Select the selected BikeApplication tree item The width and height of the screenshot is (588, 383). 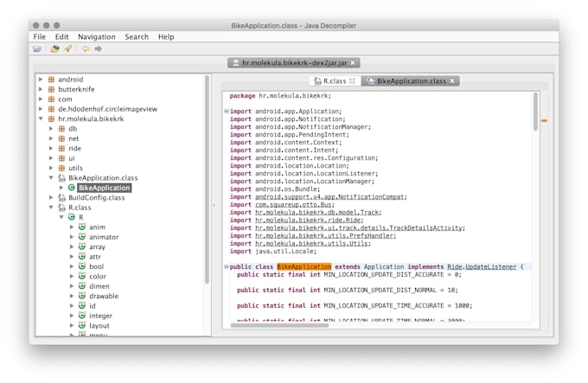[105, 188]
